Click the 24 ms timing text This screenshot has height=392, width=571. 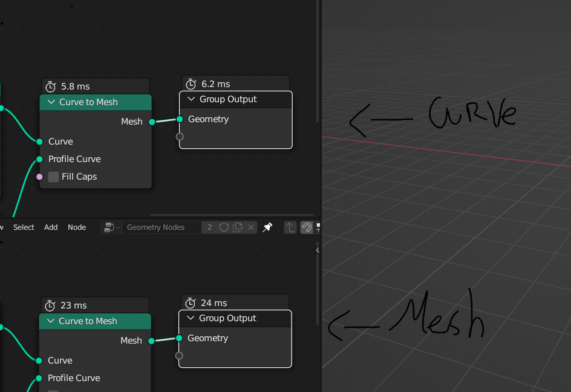coord(214,303)
